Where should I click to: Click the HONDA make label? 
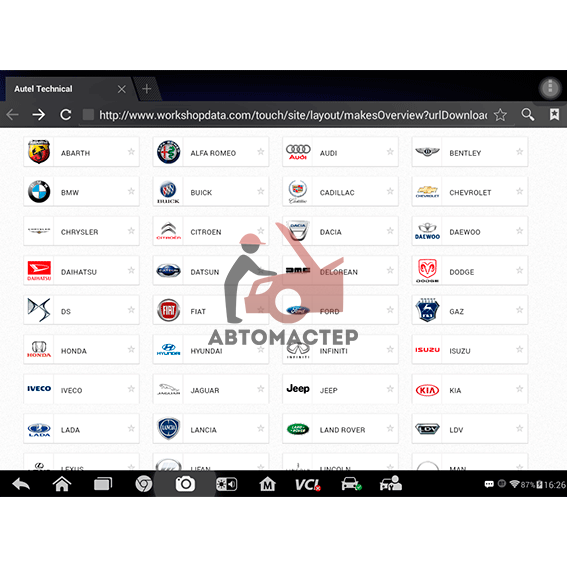(74, 351)
